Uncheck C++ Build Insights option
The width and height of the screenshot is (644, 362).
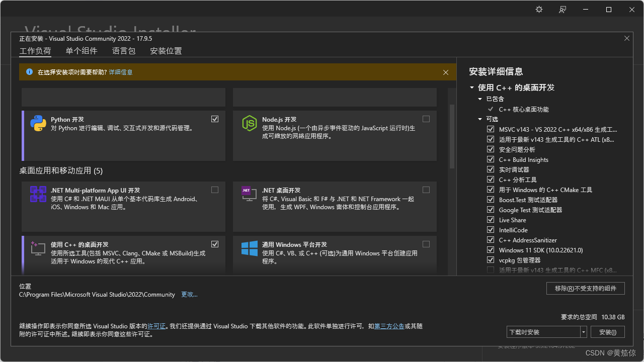coord(491,159)
